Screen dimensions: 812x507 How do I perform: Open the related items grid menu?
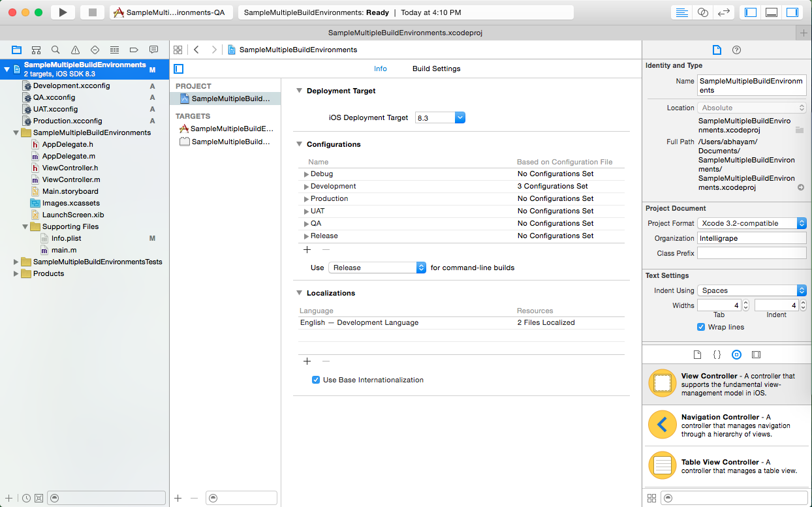click(178, 50)
